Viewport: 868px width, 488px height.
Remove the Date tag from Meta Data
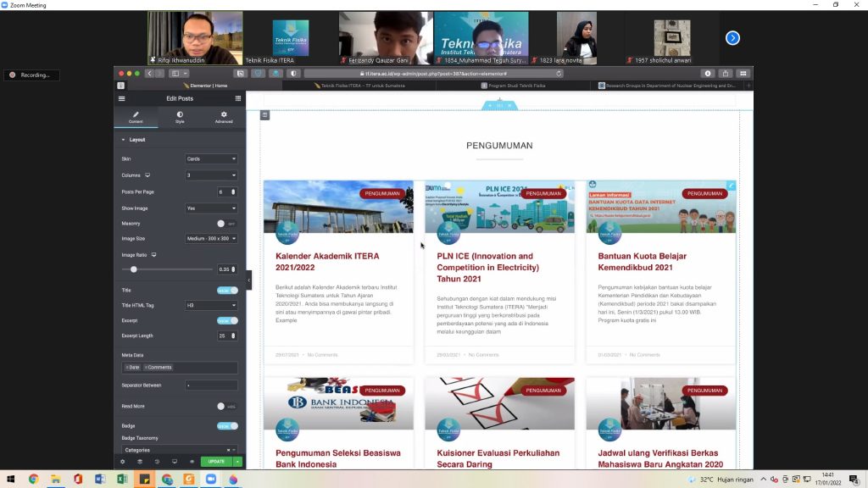[x=127, y=368]
